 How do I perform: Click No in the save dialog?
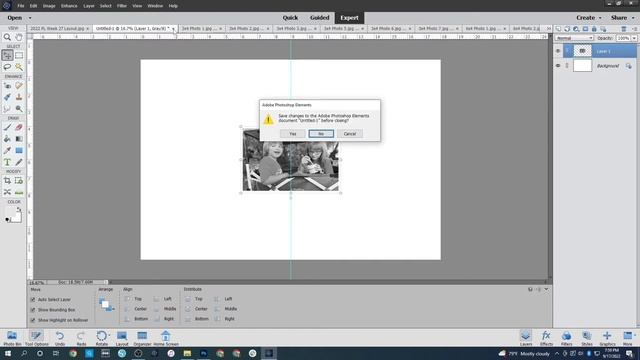(x=321, y=134)
